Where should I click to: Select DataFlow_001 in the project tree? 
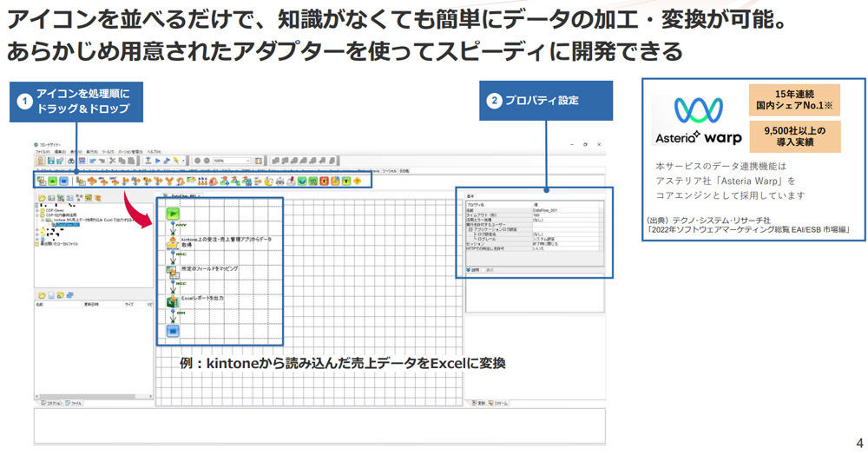68,225
